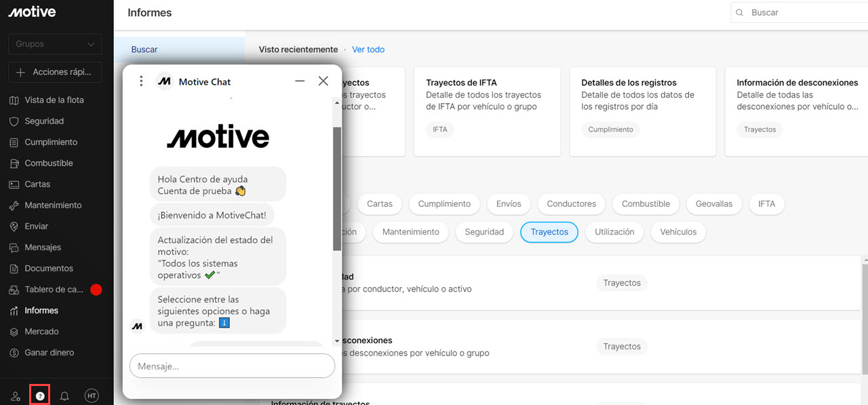Open Motive Chat three-dot options menu
This screenshot has height=405, width=868.
click(141, 81)
